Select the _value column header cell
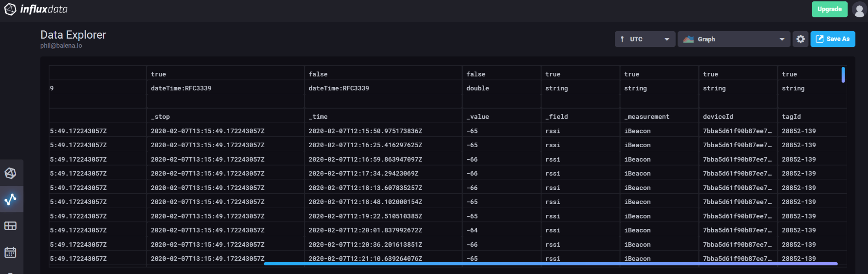Screen dimensions: 868x274 (477, 117)
